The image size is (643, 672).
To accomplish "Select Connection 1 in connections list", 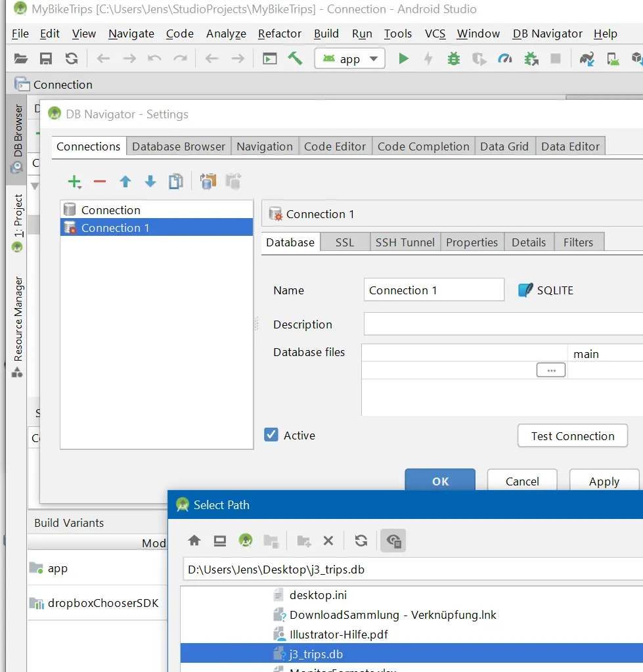I will click(x=157, y=227).
